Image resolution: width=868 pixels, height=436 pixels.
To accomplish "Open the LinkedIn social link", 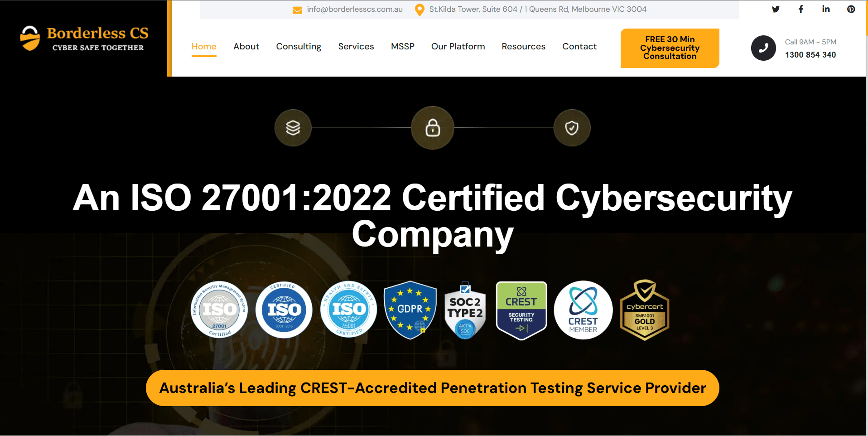I will [x=826, y=9].
